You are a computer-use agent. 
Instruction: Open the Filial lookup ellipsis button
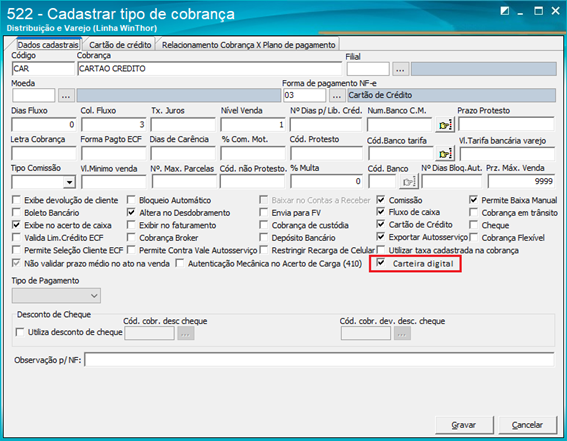400,69
